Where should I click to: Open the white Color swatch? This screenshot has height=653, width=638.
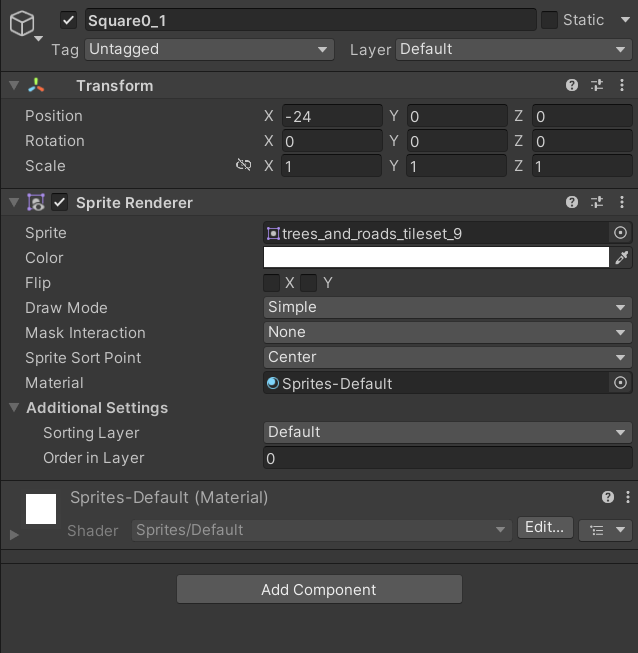(436, 257)
